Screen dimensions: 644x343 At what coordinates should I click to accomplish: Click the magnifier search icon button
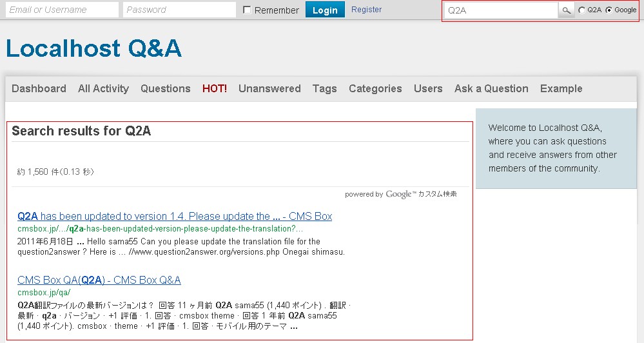566,10
